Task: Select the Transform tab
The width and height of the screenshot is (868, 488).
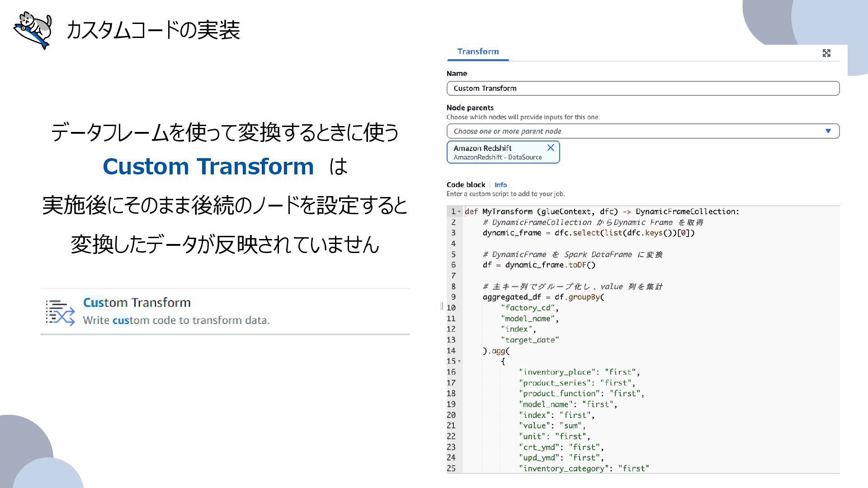Action: pyautogui.click(x=478, y=52)
